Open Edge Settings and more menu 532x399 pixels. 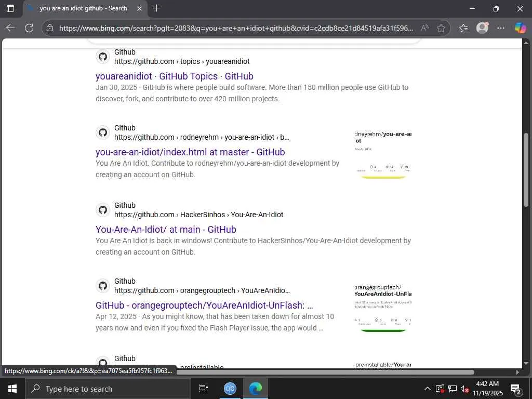pos(500,28)
